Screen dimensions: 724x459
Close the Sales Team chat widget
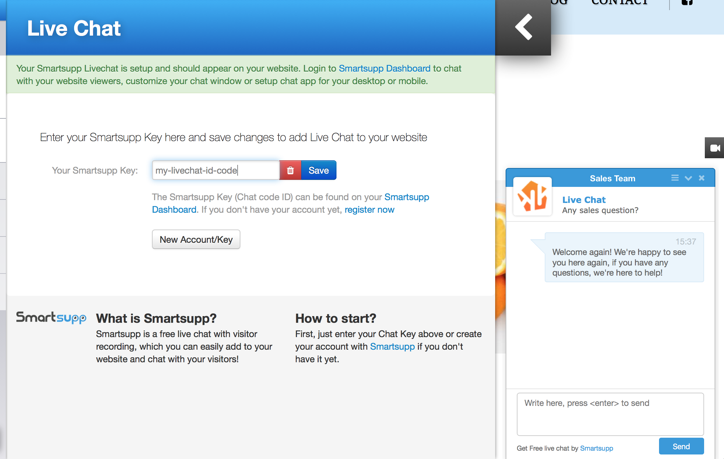(702, 178)
